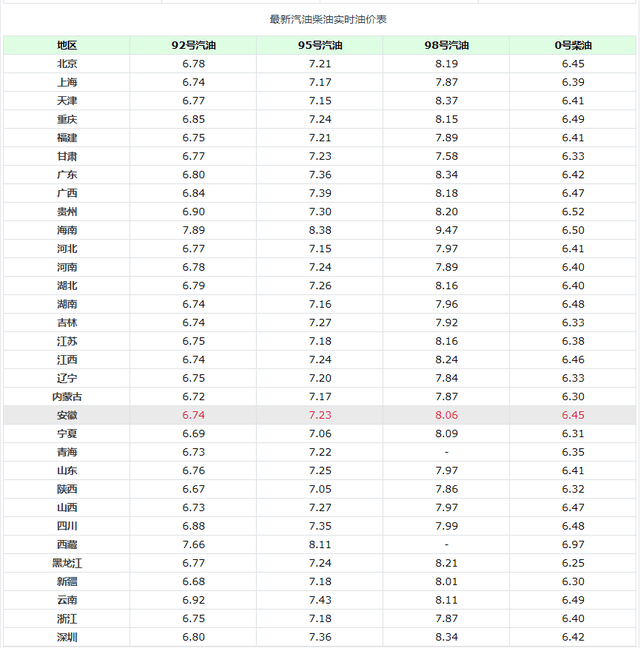This screenshot has width=640, height=648.
Task: Click 贵州's 92号汽油 price 6.90
Action: click(193, 212)
